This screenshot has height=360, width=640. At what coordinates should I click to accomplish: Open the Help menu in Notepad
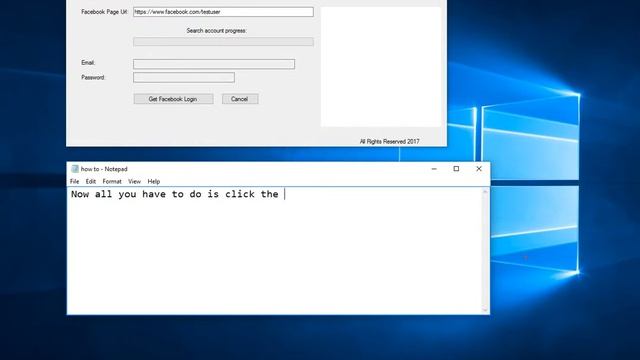154,181
